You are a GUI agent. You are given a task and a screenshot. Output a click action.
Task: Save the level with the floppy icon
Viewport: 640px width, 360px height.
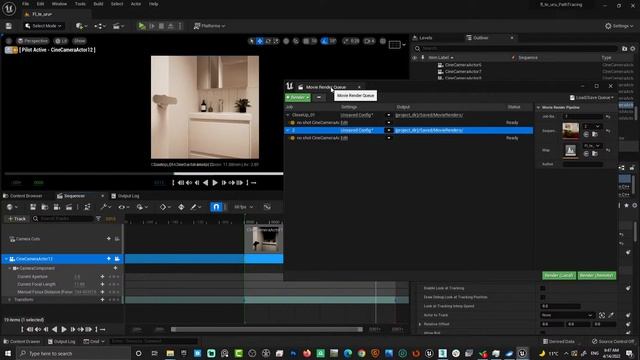[9, 26]
